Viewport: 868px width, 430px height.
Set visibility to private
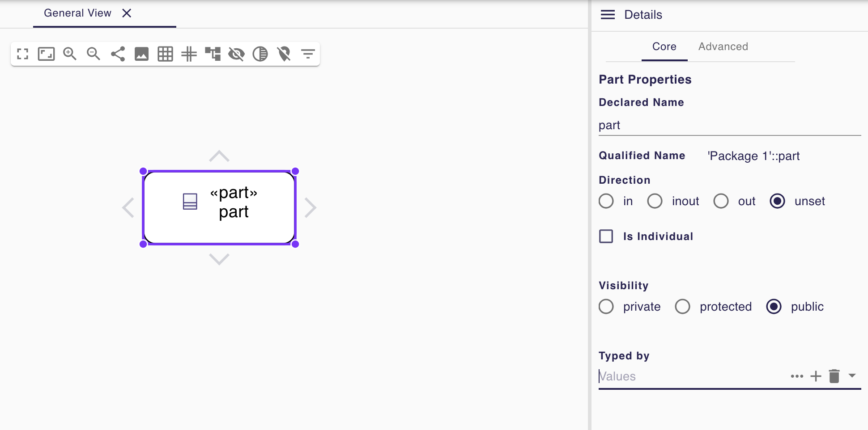pyautogui.click(x=606, y=307)
